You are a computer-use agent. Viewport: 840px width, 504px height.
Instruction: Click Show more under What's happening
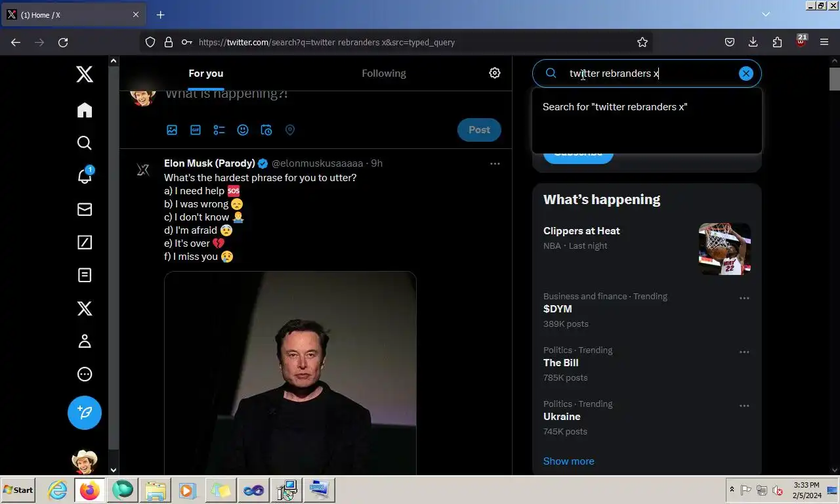click(568, 461)
